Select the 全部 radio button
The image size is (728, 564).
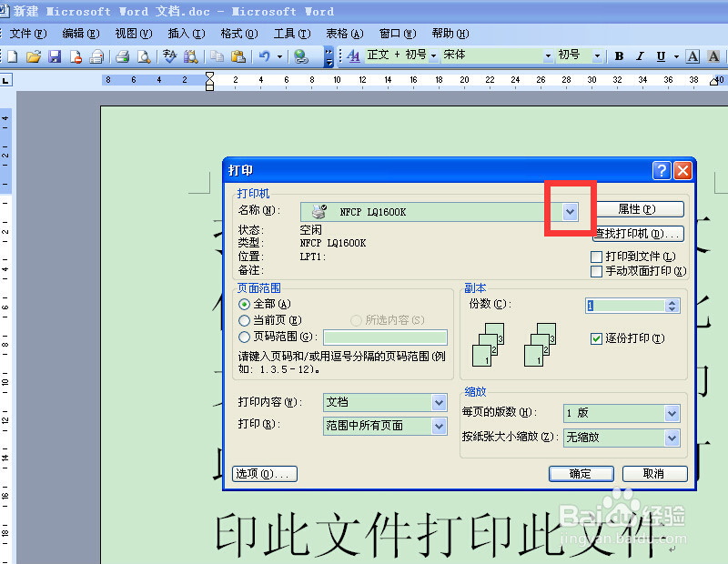point(244,305)
